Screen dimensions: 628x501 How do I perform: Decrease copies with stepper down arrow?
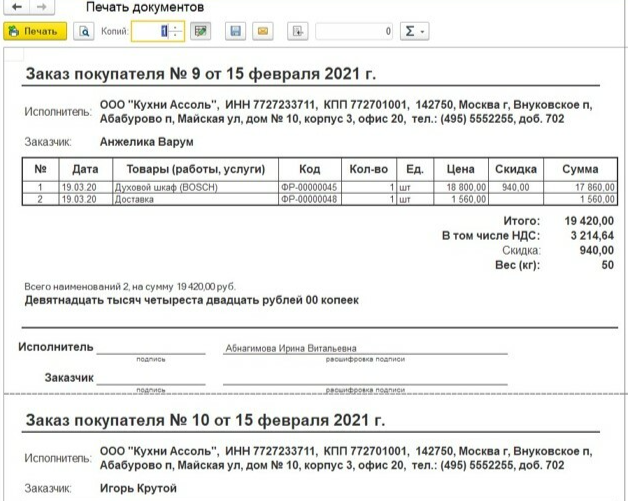(176, 36)
